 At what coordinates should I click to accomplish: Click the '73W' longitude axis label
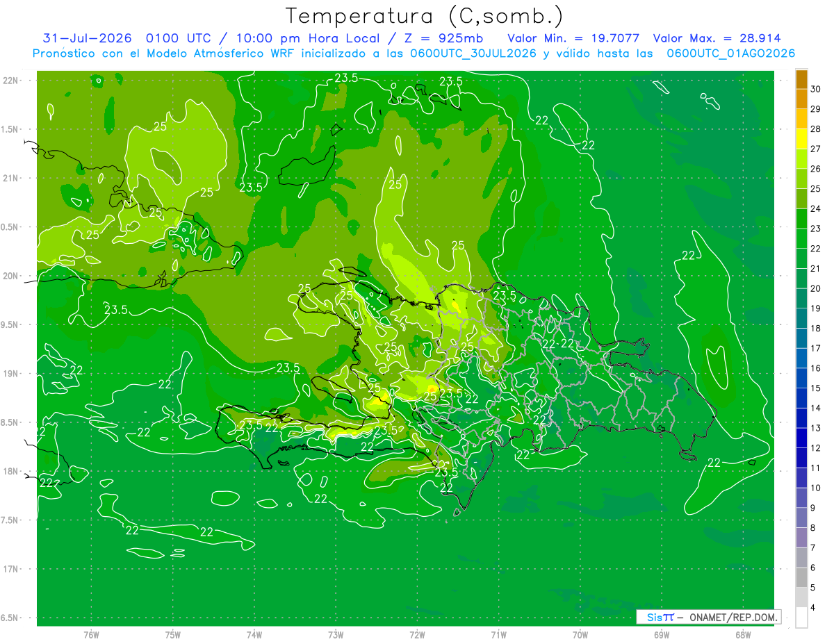tap(336, 635)
